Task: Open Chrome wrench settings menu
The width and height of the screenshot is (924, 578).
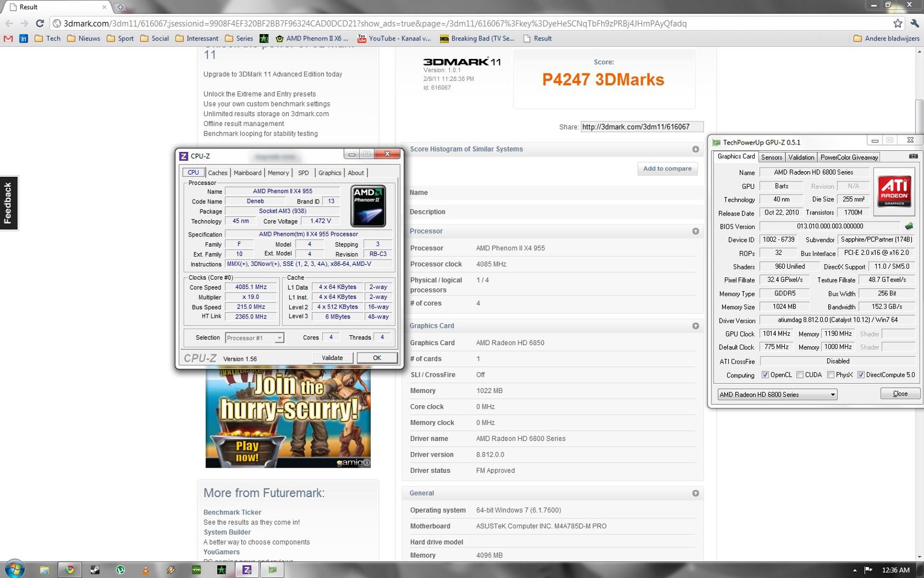Action: coord(915,23)
